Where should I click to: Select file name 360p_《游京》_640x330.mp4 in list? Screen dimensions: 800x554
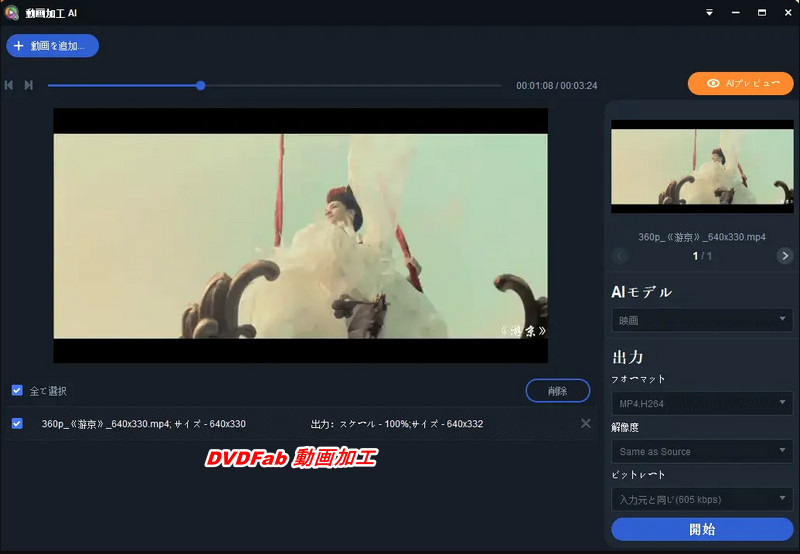click(x=106, y=424)
